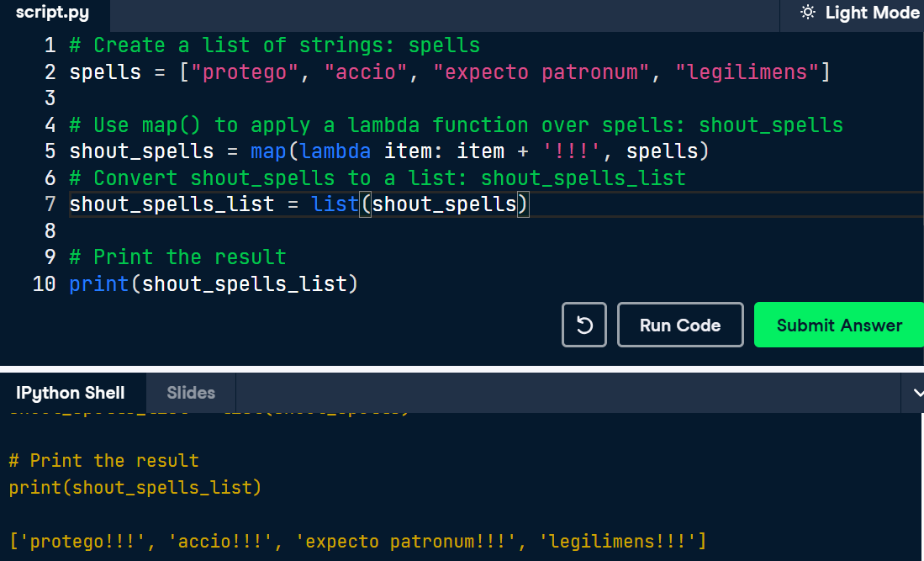924x561 pixels.
Task: Click line number 1 in the gutter
Action: [x=50, y=45]
